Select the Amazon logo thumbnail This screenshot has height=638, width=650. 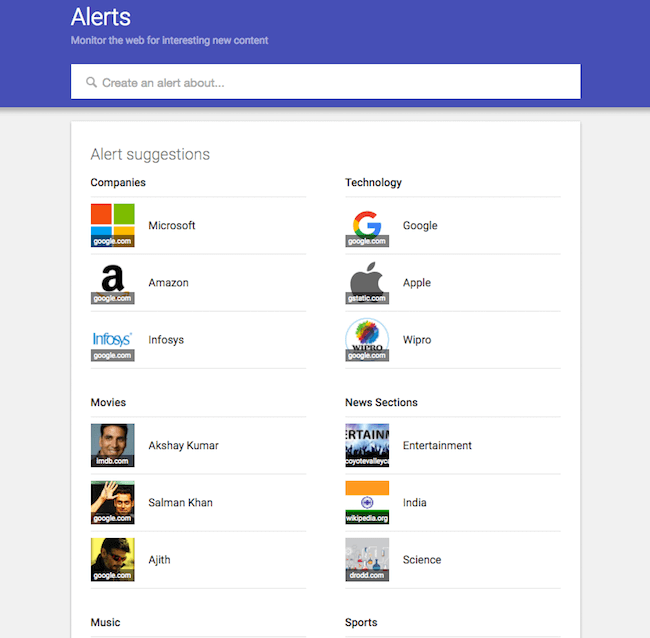click(x=113, y=282)
